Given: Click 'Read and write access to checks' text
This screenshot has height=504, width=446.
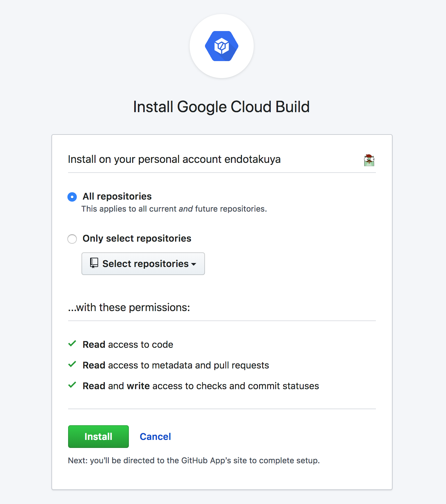Looking at the screenshot, I should click(x=201, y=386).
